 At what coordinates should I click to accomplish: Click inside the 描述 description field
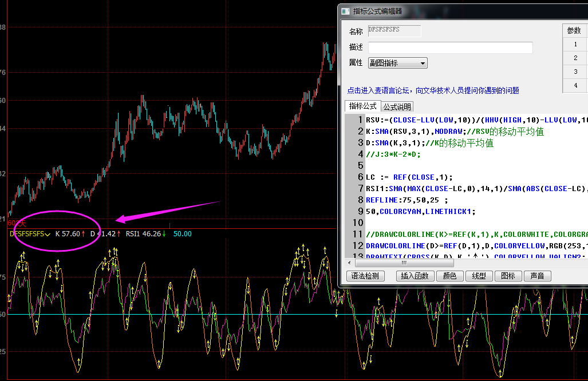(450, 47)
